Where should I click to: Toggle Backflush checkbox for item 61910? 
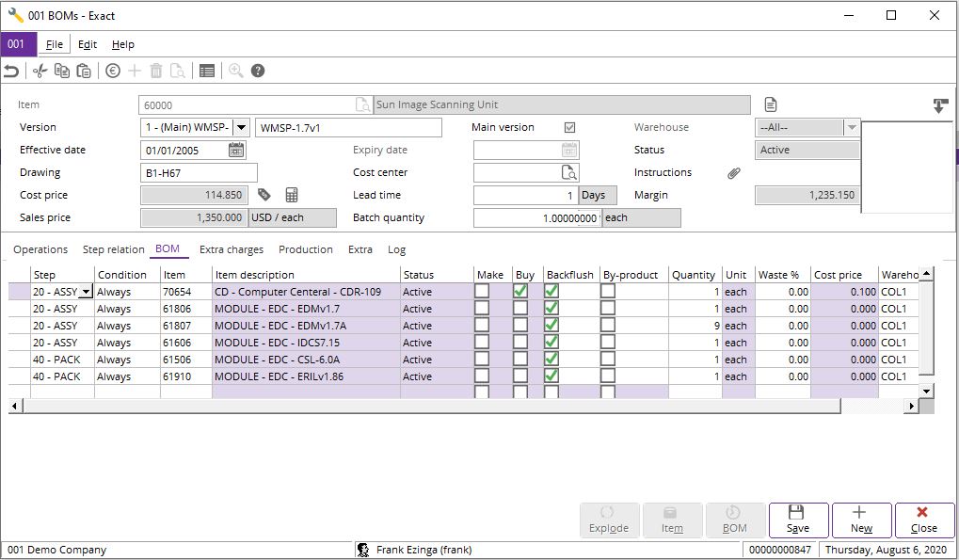coord(551,376)
